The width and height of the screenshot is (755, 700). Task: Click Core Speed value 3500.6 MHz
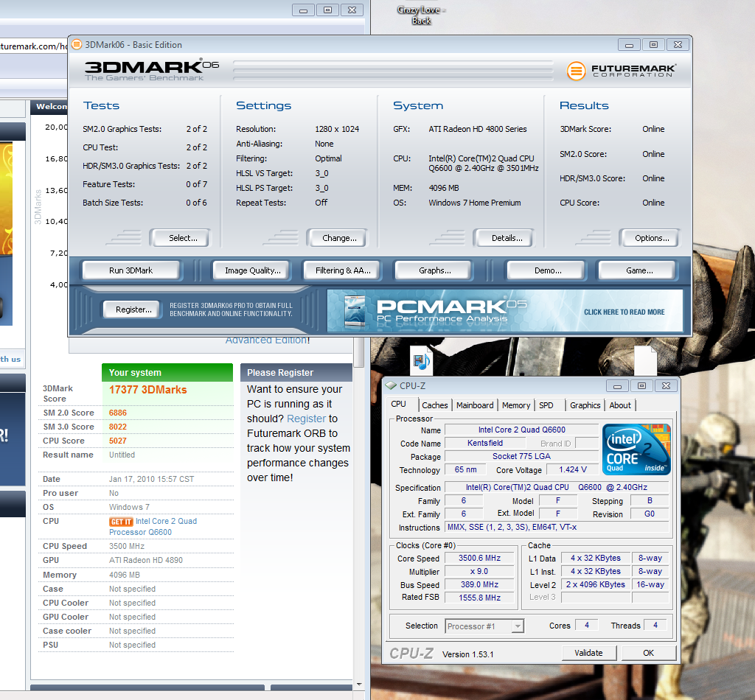[479, 558]
